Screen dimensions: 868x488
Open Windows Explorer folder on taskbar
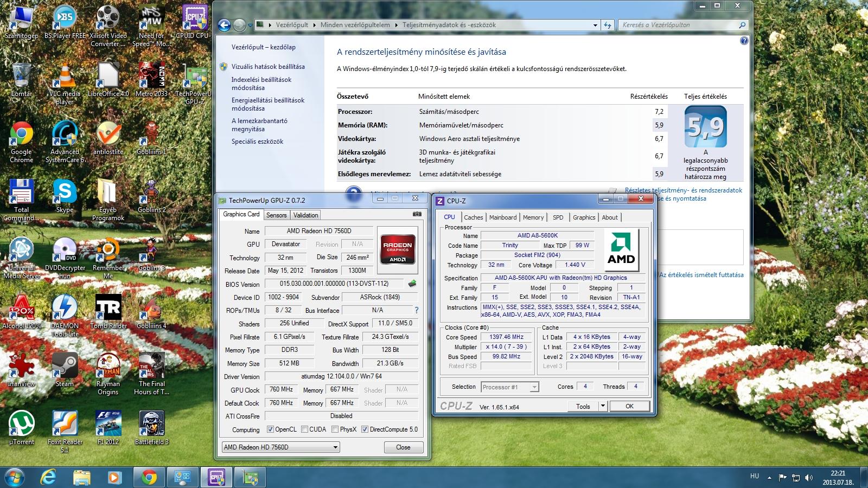click(82, 477)
